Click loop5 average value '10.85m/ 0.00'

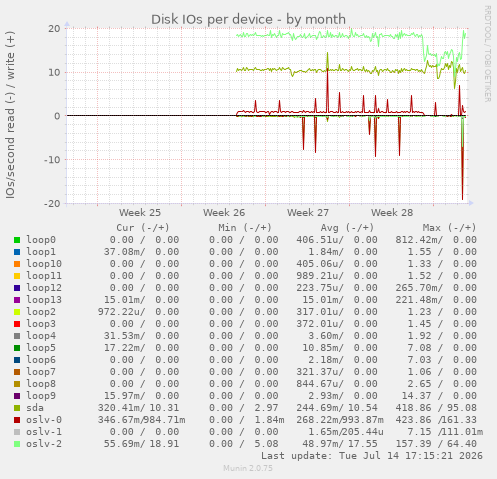click(340, 348)
